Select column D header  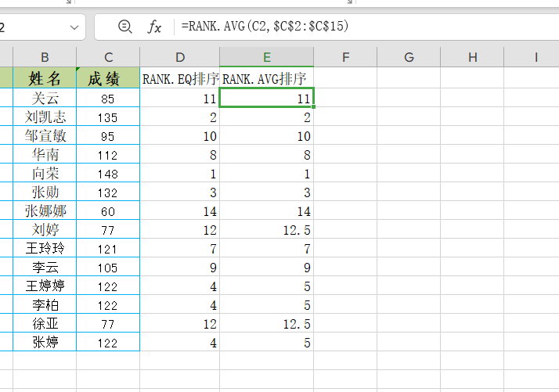click(180, 57)
